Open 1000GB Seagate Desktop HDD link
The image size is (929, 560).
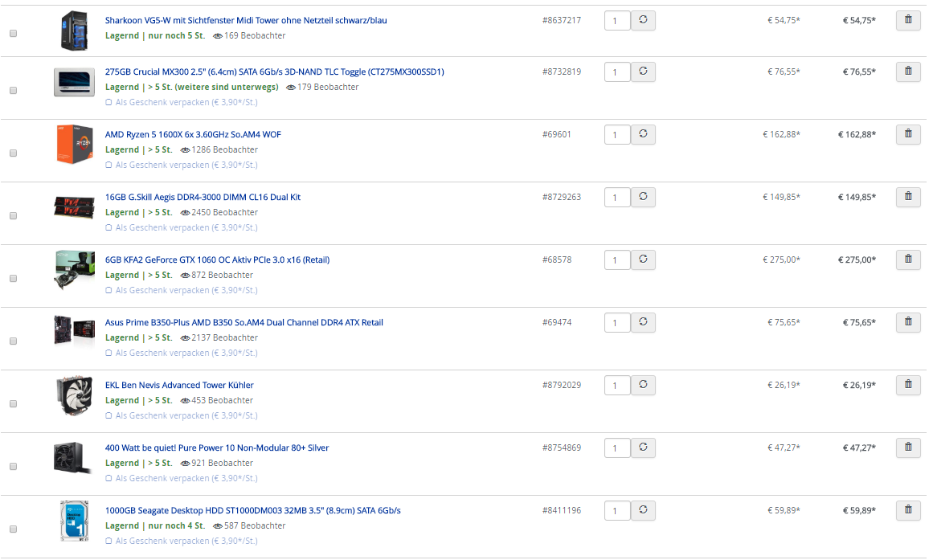tap(253, 511)
